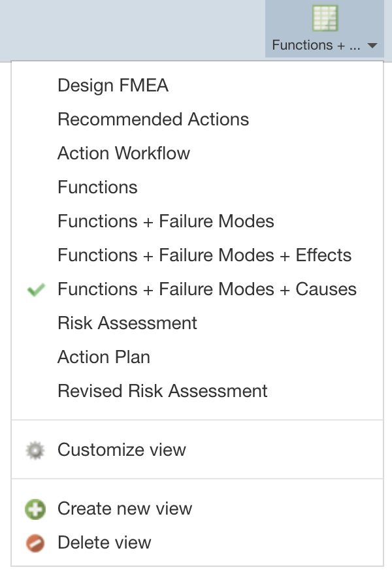Select the Design FMEA view
Viewport: 392px width, 576px height.
[x=112, y=85]
